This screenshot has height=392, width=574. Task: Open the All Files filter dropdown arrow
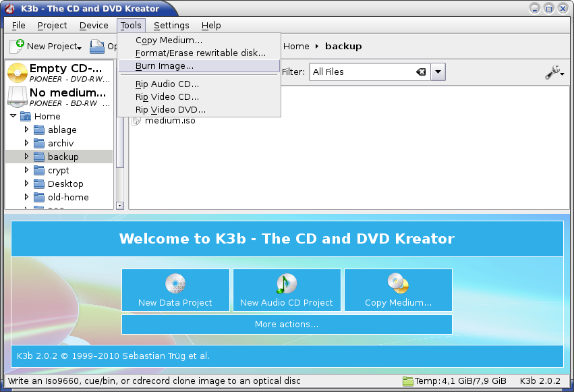[x=438, y=72]
